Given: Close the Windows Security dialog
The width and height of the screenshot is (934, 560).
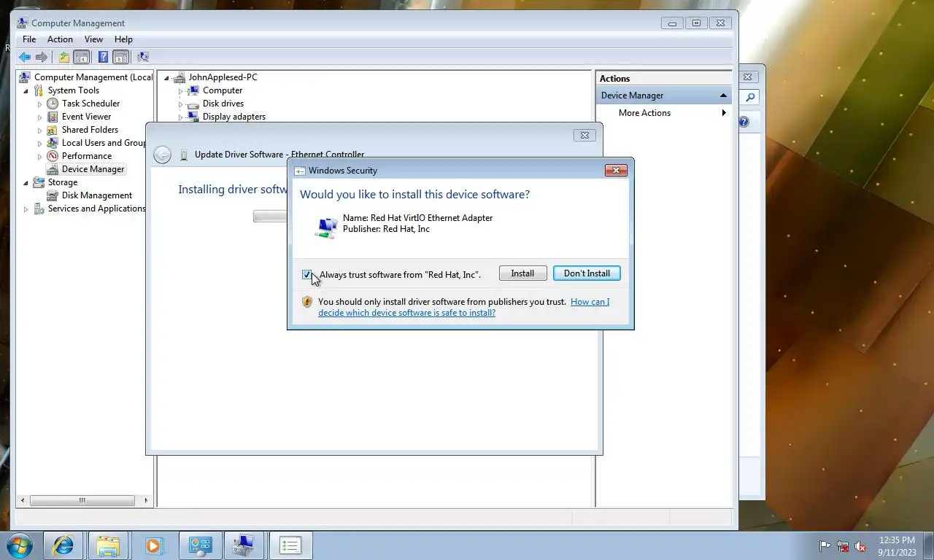Looking at the screenshot, I should click(x=616, y=170).
